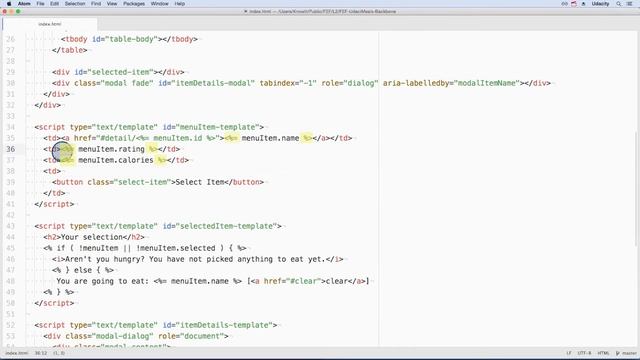The height and width of the screenshot is (360, 640).
Task: Click "Select Item" button text on line 39
Action: (200, 182)
